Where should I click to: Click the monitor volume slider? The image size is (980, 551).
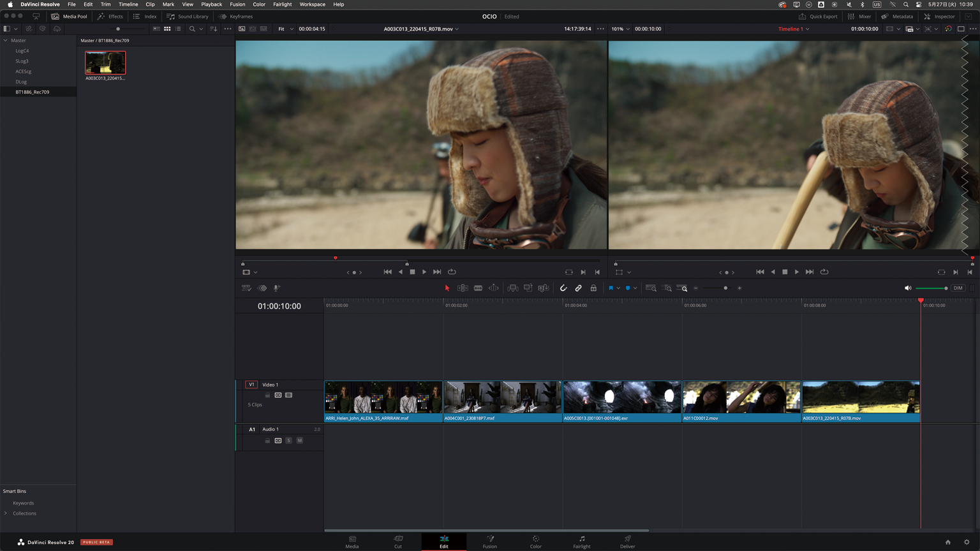pyautogui.click(x=932, y=288)
